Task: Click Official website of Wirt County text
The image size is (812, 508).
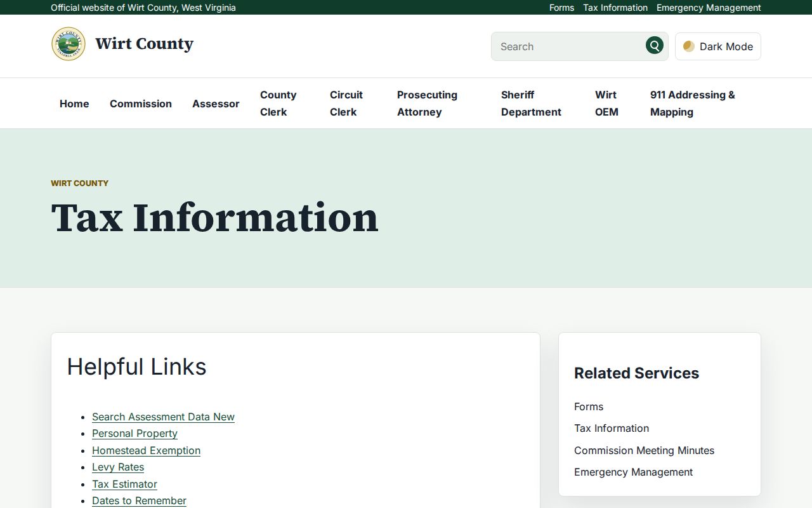Action: pyautogui.click(x=143, y=8)
